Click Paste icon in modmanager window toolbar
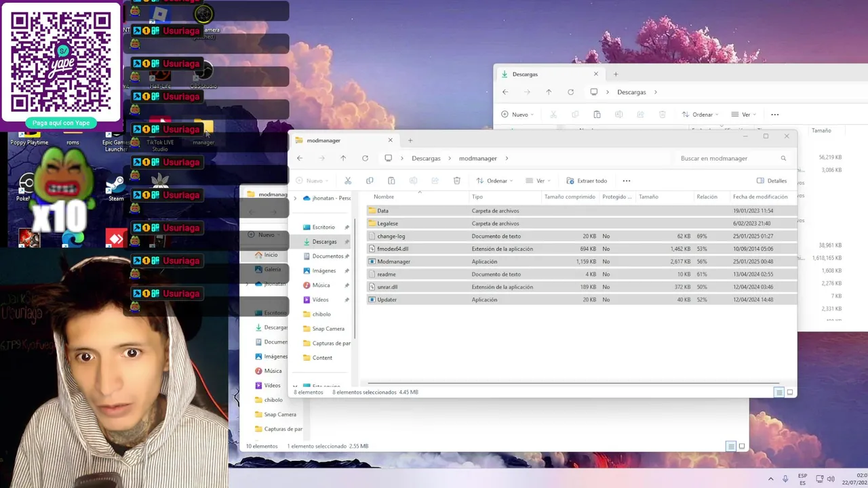 [x=391, y=181]
